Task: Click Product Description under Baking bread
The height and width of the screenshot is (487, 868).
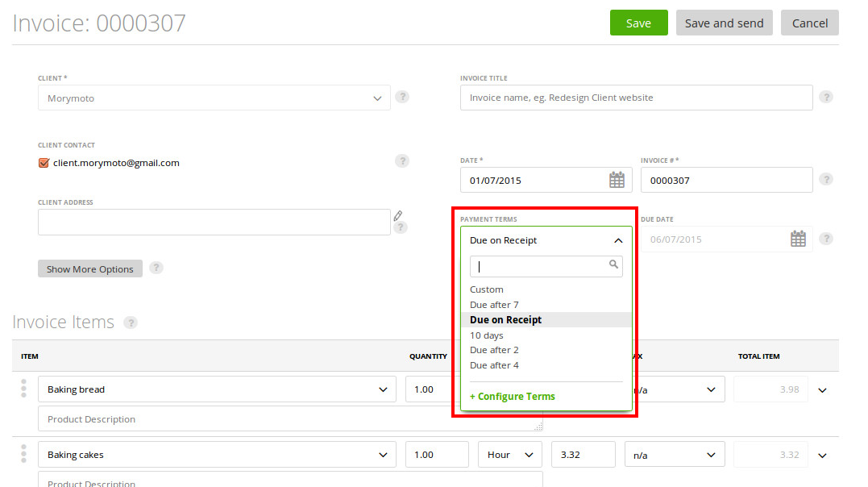Action: [x=290, y=418]
